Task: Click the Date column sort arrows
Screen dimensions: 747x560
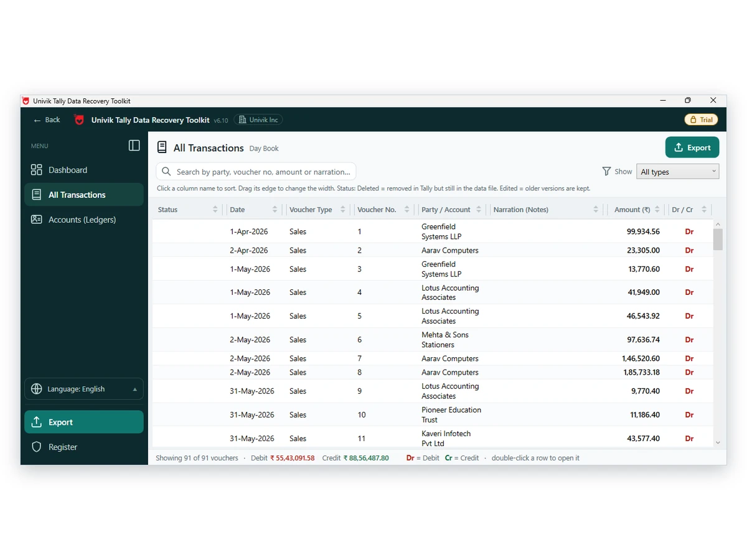Action: click(275, 210)
